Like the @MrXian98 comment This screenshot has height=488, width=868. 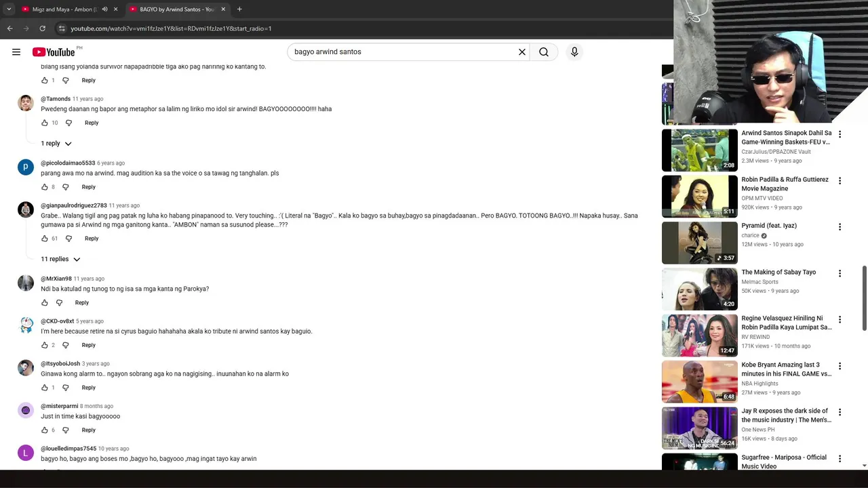click(45, 303)
